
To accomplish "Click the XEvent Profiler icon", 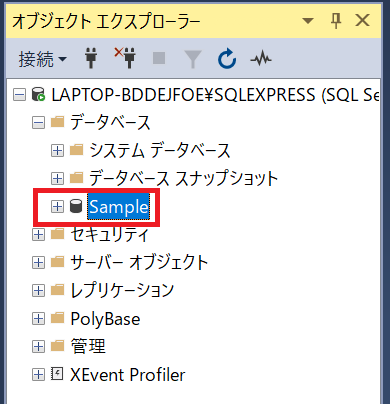I will click(57, 374).
